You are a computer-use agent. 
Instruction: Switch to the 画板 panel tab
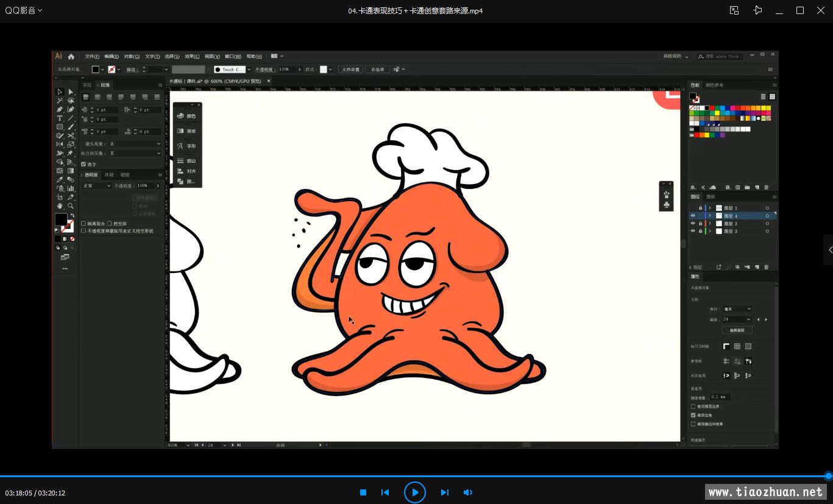[x=711, y=197]
